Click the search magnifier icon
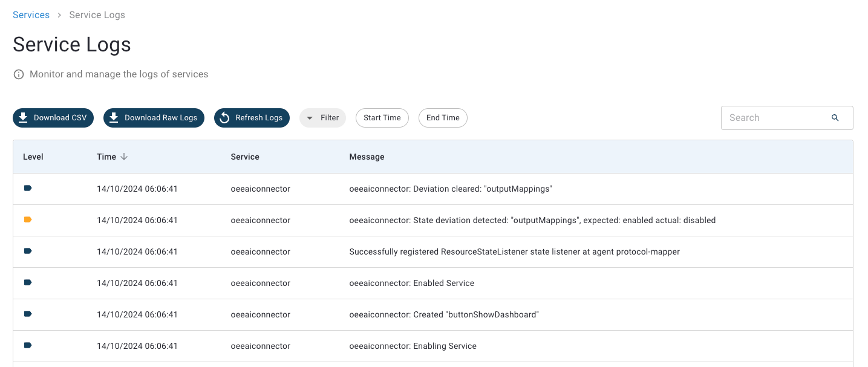Screen dimensions: 868x367 point(835,118)
